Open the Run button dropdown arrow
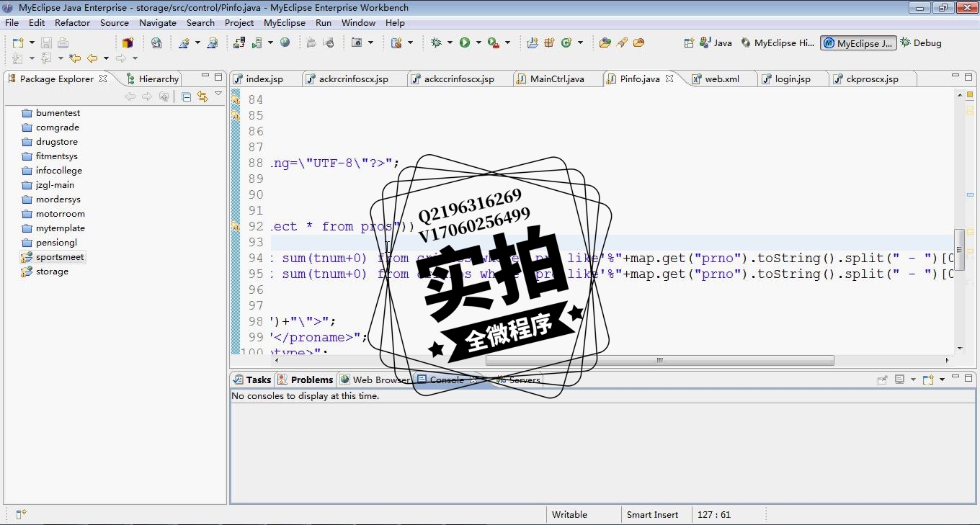Viewport: 980px width, 525px height. pyautogui.click(x=478, y=42)
